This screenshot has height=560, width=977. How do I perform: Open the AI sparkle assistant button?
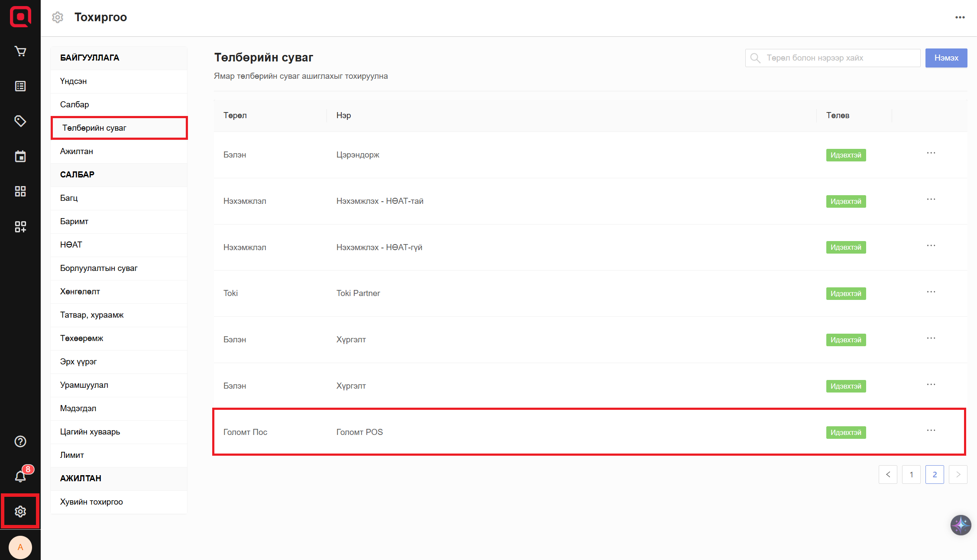coord(961,525)
